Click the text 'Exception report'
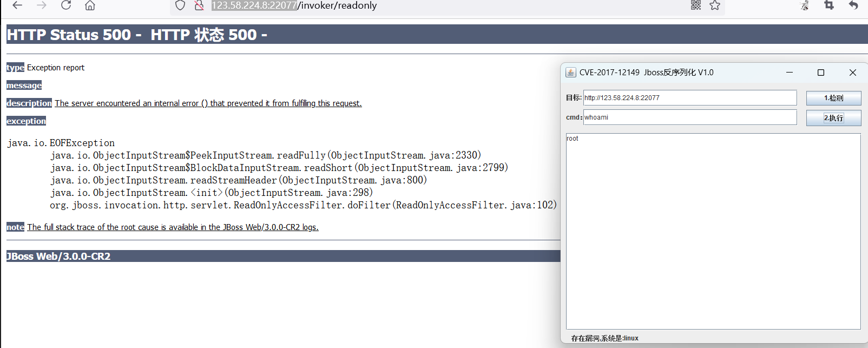 [x=56, y=68]
